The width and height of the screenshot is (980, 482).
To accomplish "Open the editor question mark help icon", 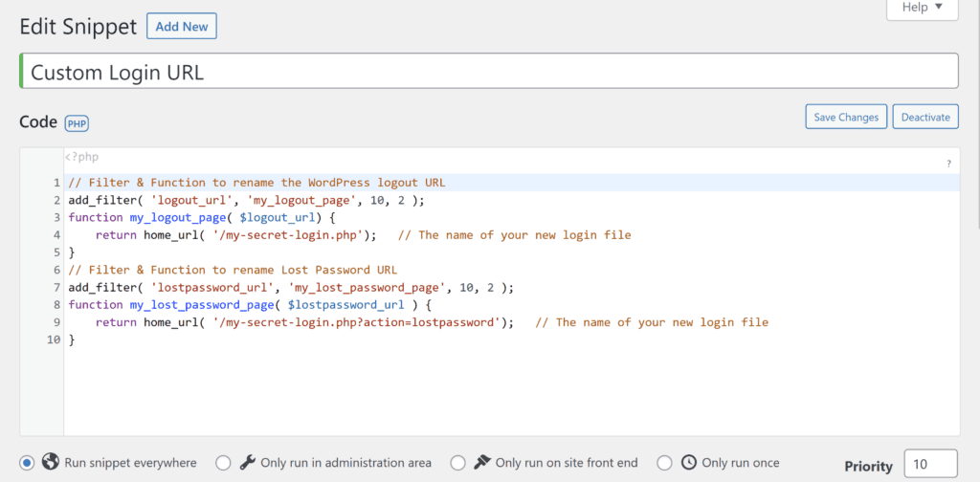I will click(x=948, y=164).
